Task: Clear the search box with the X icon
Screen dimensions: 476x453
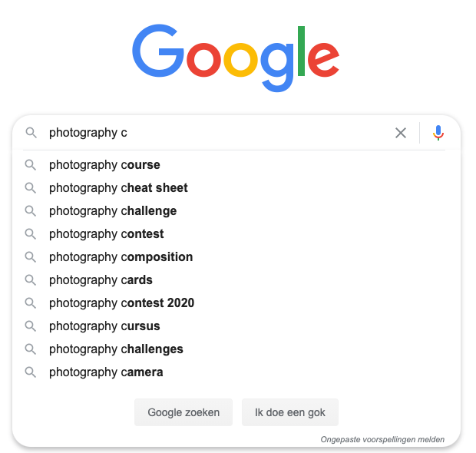Action: (401, 133)
